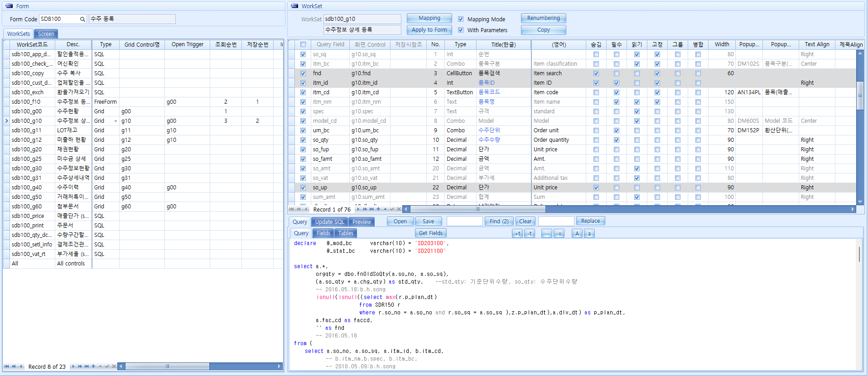868x376 pixels.
Task: Click the Apply to Form button
Action: click(x=429, y=30)
